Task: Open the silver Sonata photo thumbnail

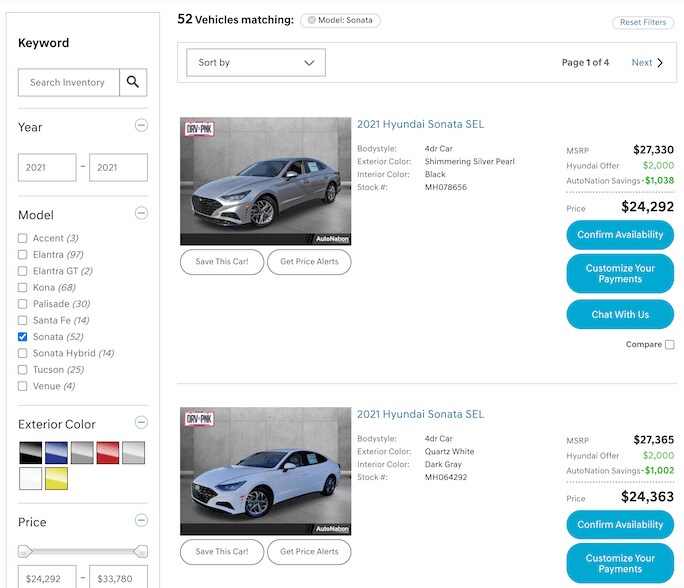Action: click(266, 181)
